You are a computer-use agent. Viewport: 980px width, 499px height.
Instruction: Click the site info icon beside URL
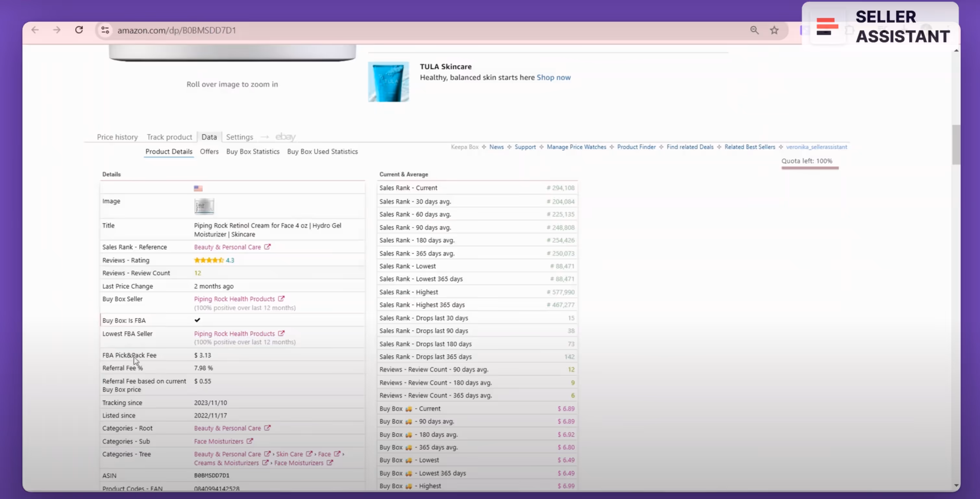pos(105,30)
